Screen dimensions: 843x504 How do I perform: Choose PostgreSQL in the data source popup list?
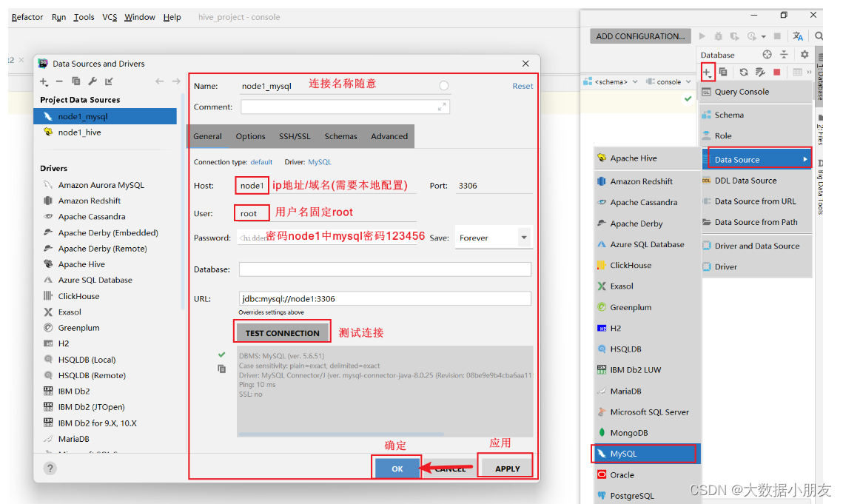tap(648, 495)
